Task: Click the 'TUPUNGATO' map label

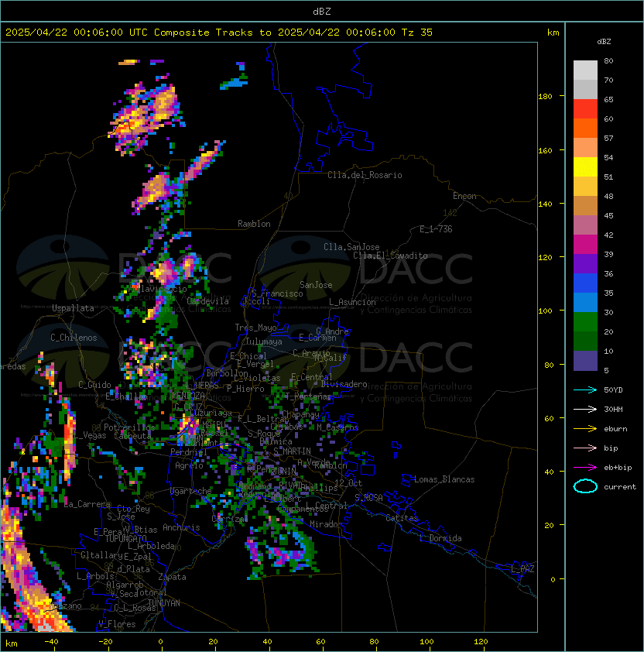Action: [125, 539]
